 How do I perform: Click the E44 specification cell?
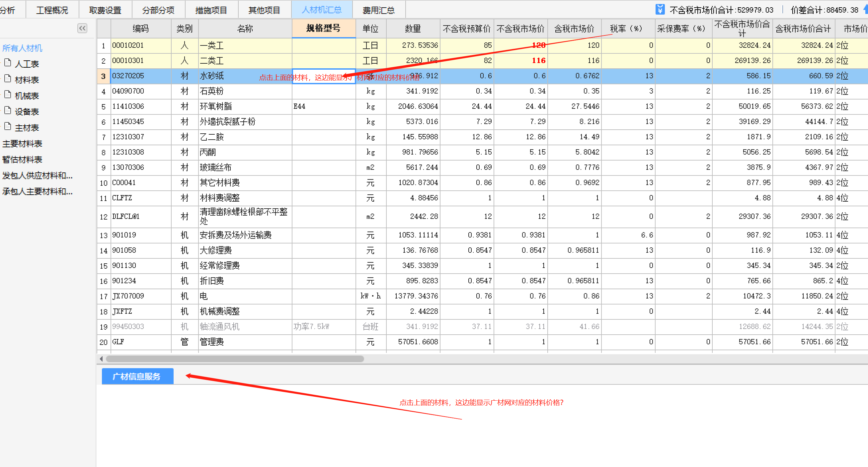(324, 106)
